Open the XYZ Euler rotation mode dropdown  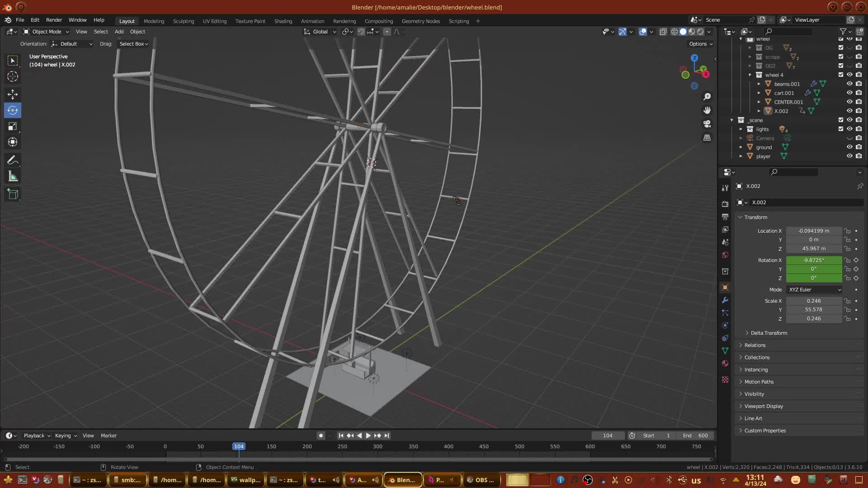(x=814, y=290)
